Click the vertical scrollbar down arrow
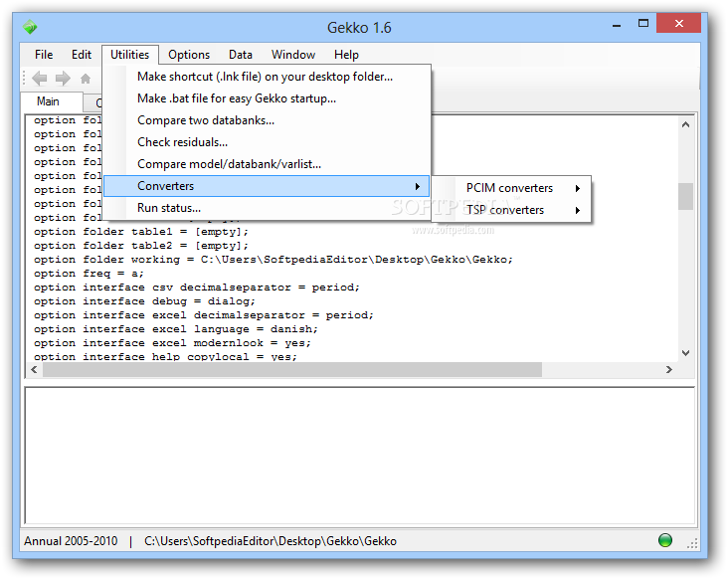728x579 pixels. (685, 353)
